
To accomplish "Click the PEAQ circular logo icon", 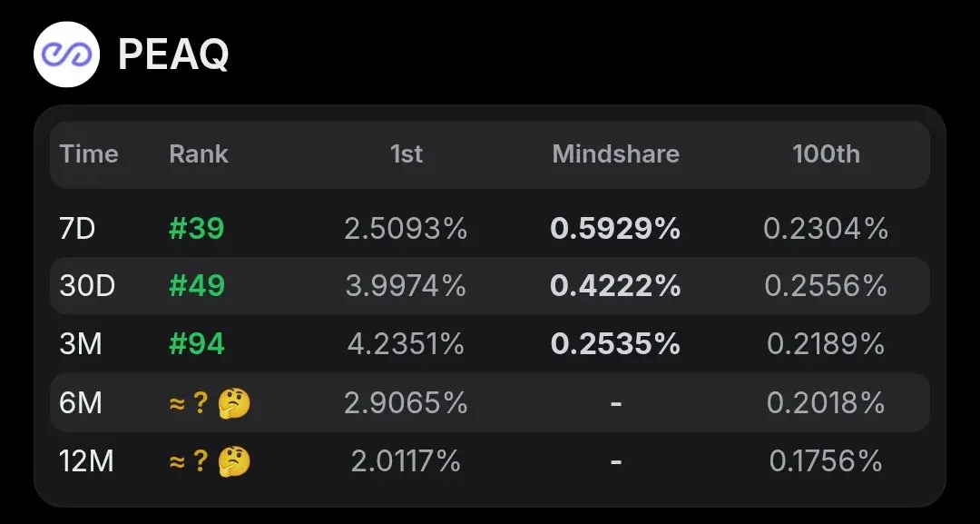I will click(67, 54).
